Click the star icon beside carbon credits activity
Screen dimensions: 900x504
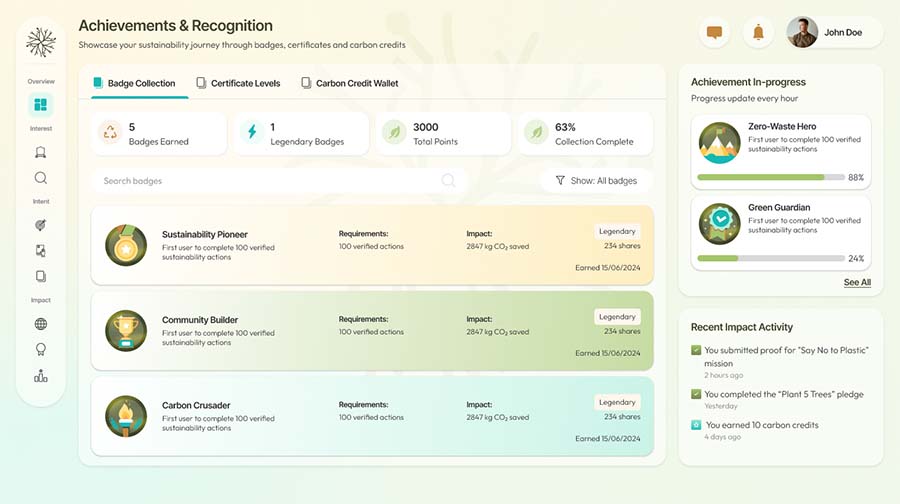(x=696, y=425)
